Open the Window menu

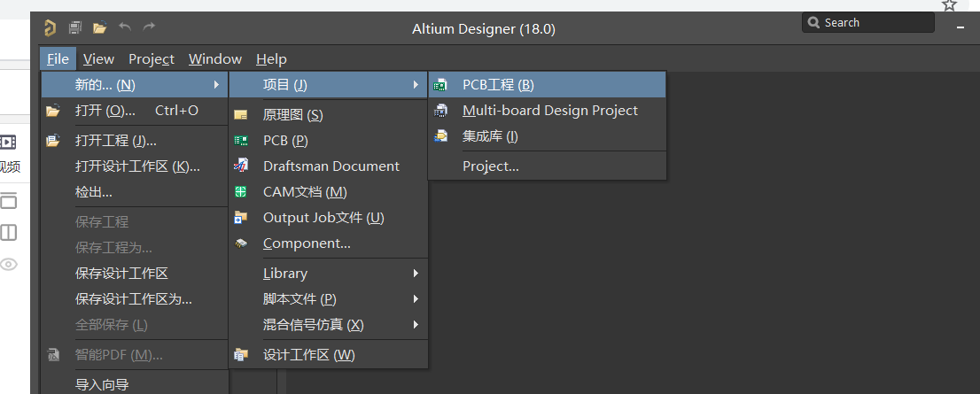click(x=215, y=58)
